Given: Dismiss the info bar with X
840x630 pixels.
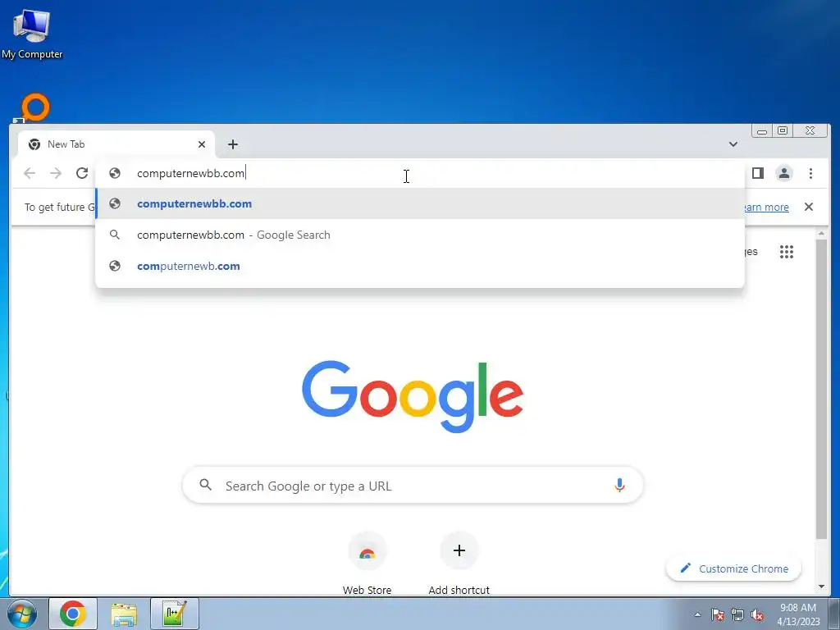Looking at the screenshot, I should 809,207.
